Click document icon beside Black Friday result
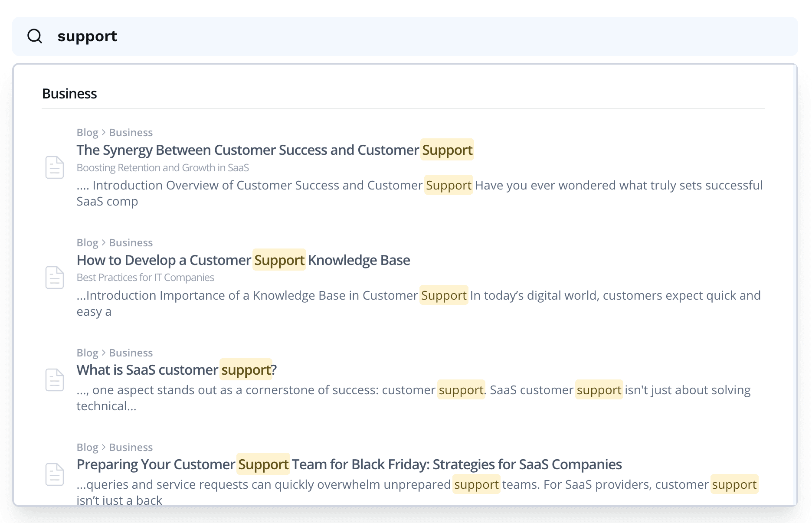This screenshot has width=812, height=523. pyautogui.click(x=55, y=474)
